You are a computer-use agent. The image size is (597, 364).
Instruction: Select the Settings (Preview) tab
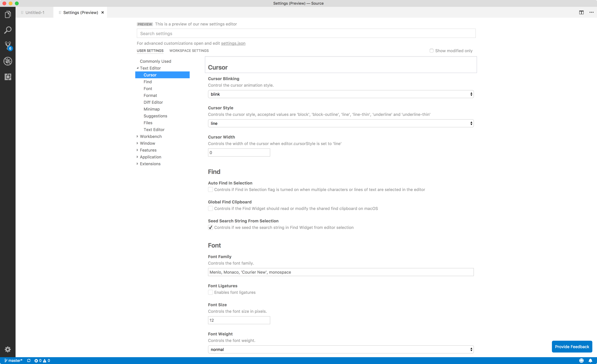click(x=80, y=12)
